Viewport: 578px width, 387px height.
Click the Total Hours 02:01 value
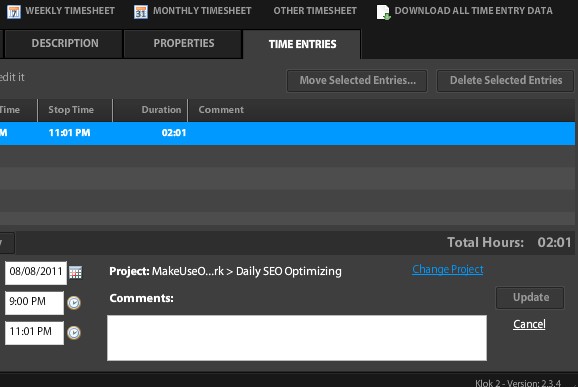coord(554,243)
